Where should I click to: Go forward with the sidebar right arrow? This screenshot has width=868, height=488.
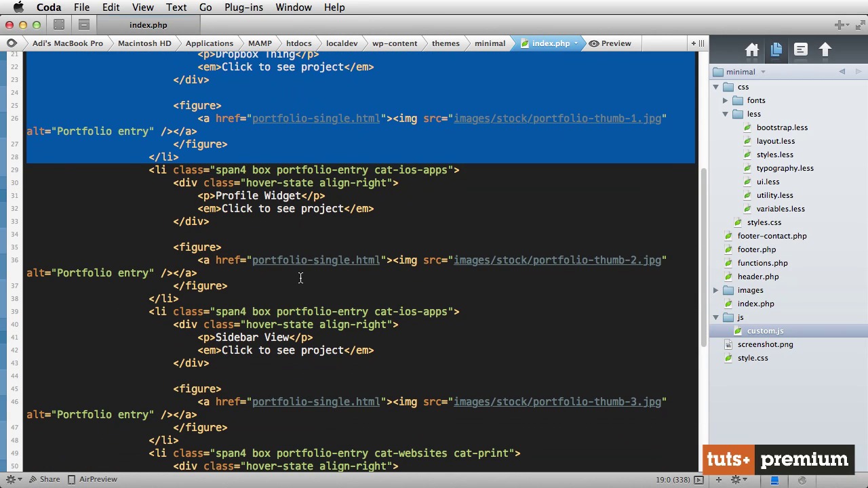(858, 72)
